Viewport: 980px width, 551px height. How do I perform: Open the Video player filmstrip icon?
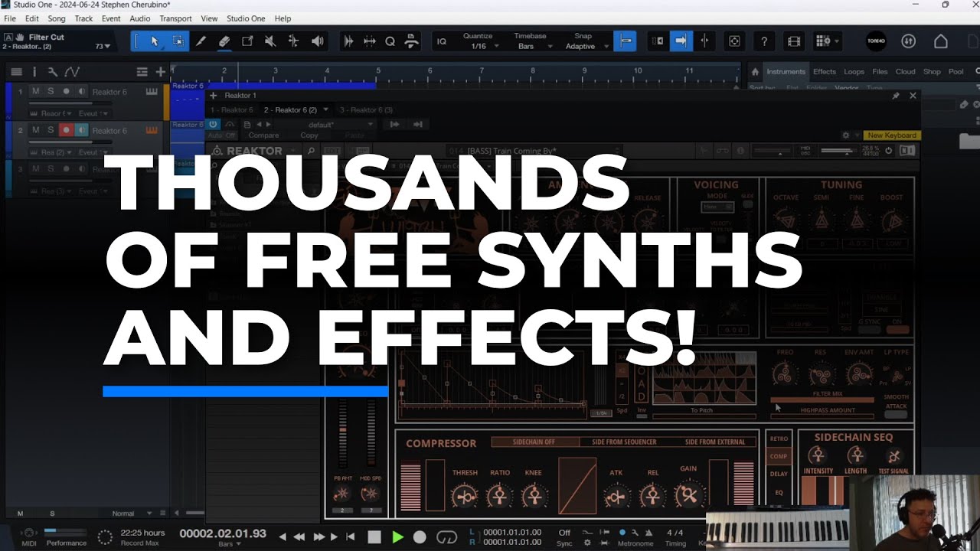(x=794, y=41)
